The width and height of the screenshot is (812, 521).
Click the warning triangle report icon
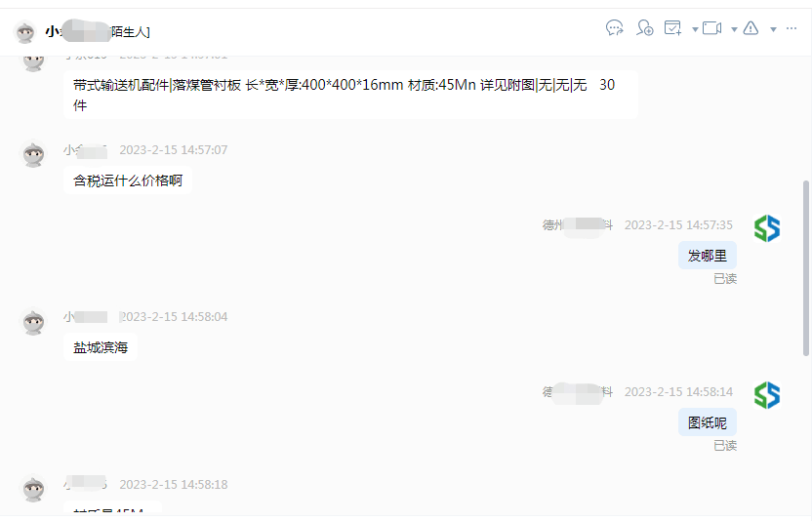751,28
